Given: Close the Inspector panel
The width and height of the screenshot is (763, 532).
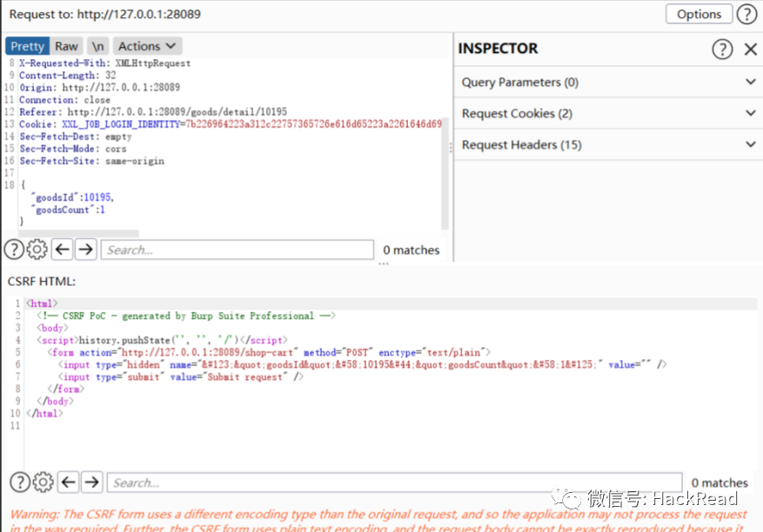Looking at the screenshot, I should click(x=750, y=50).
